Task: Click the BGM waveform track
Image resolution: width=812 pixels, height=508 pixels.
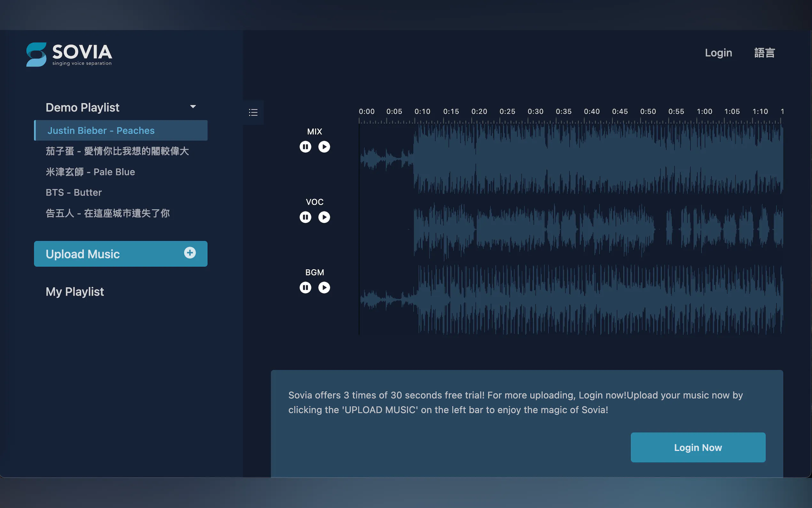Action: tap(571, 300)
